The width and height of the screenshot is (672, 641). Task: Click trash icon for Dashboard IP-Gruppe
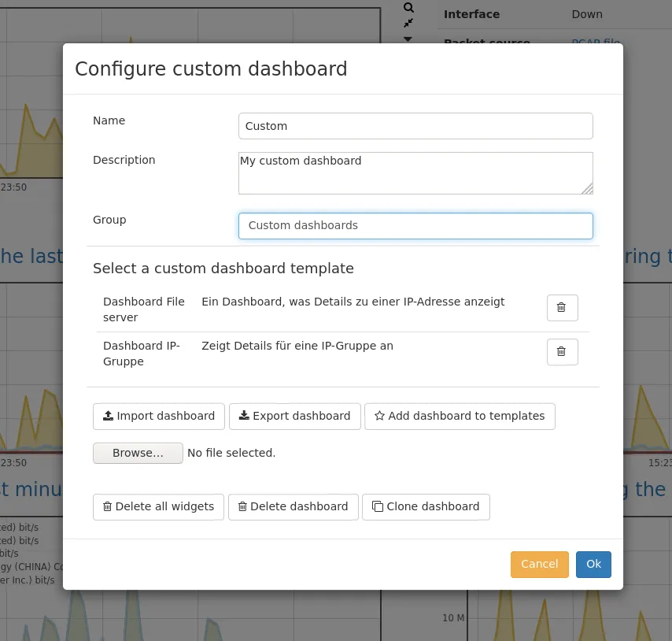[562, 352]
